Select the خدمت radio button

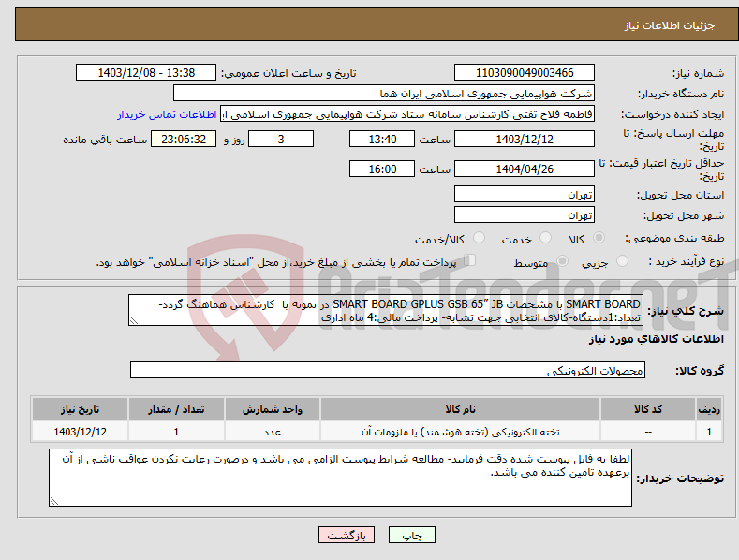545,238
